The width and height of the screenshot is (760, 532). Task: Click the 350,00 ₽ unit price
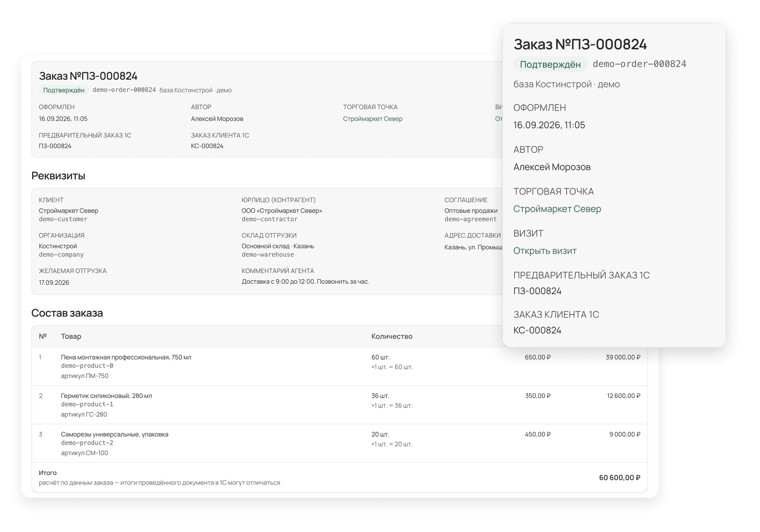tap(537, 396)
